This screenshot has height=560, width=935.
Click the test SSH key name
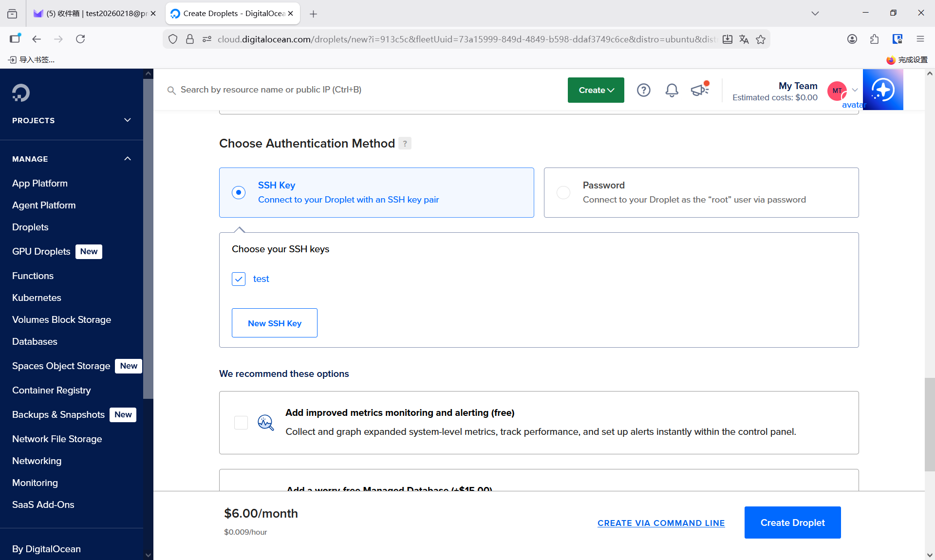tap(261, 279)
